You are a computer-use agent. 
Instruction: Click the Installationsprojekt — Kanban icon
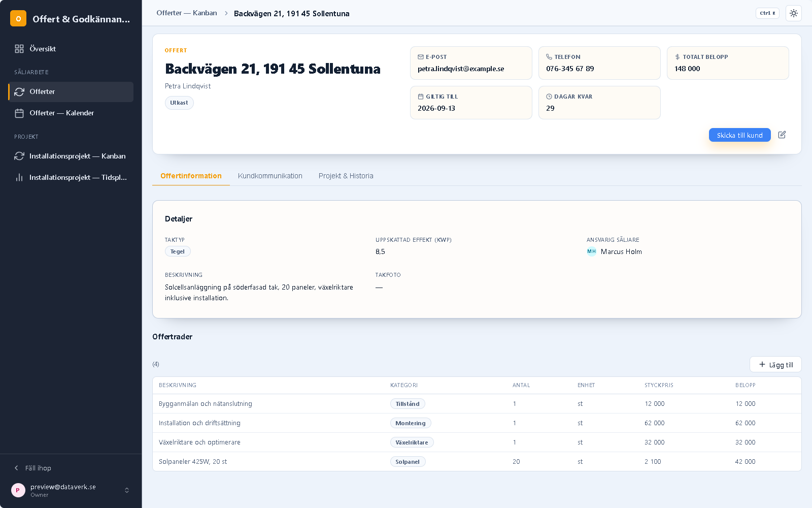click(x=19, y=156)
